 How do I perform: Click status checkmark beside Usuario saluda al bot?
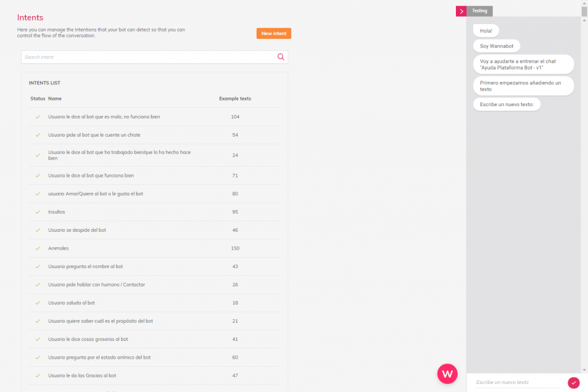[37, 303]
